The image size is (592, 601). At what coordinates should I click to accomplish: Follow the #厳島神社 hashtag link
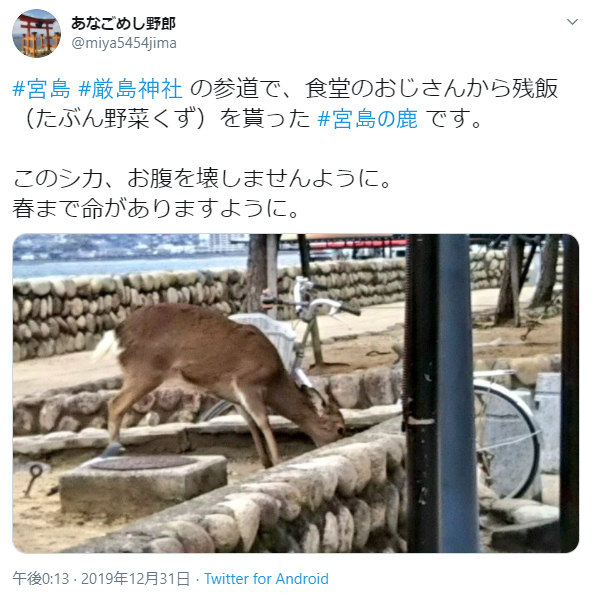(x=130, y=89)
